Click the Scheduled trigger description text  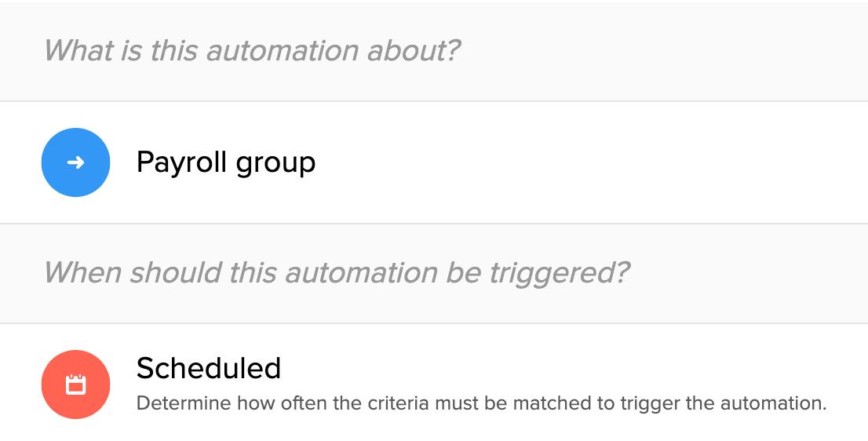(481, 404)
